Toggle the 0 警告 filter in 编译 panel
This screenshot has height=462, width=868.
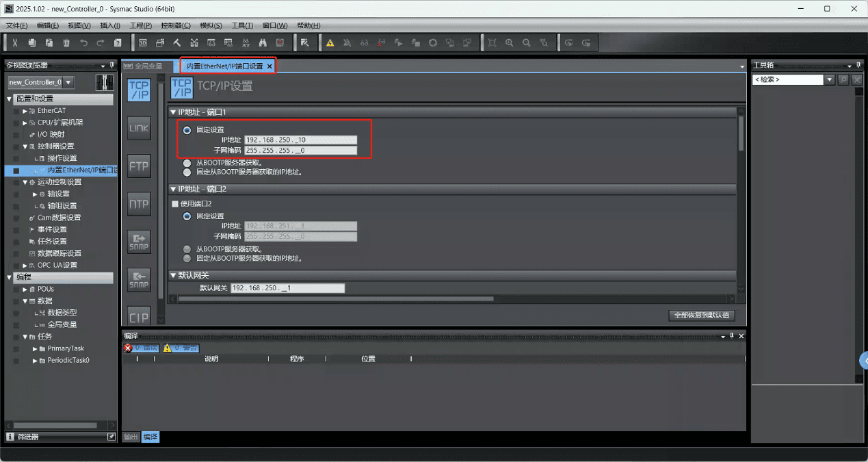click(x=181, y=348)
